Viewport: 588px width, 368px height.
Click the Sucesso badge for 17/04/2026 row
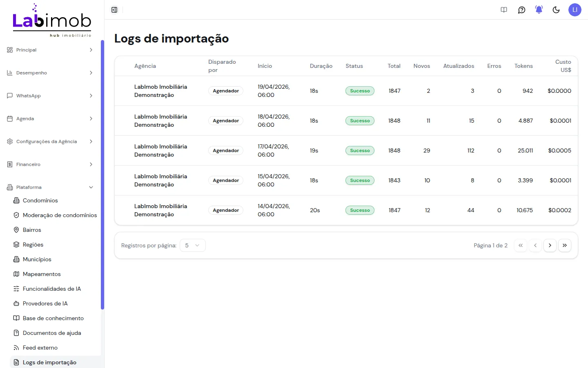click(x=360, y=150)
